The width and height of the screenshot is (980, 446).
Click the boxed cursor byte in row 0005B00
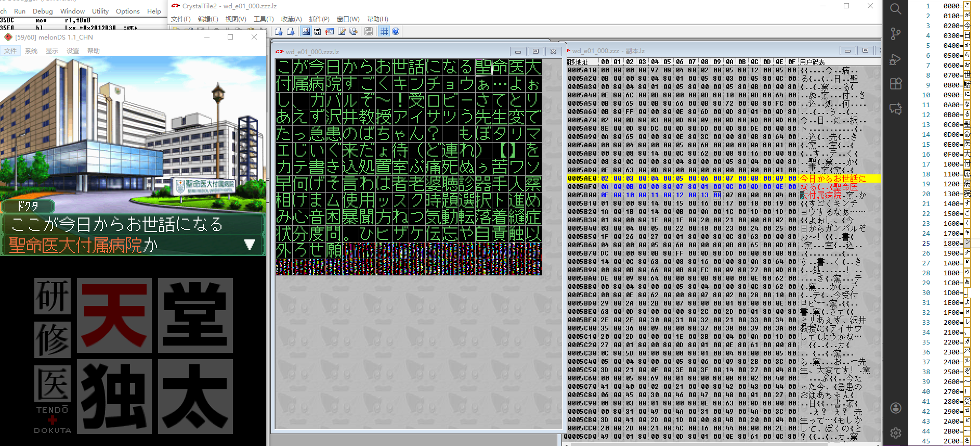[717, 195]
